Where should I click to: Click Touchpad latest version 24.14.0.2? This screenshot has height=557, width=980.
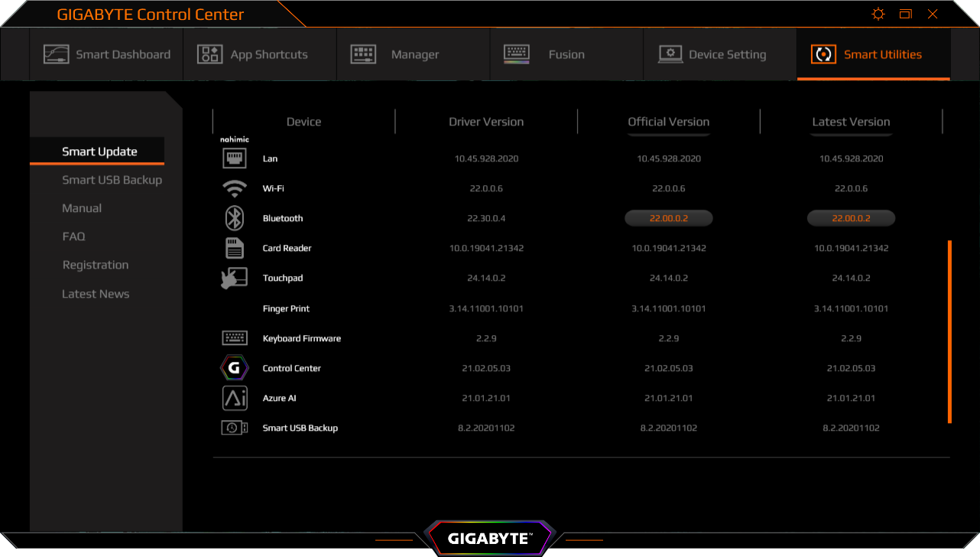851,278
